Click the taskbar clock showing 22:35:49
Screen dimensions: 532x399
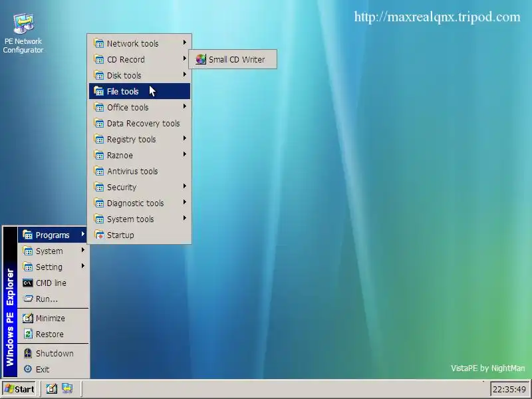509,389
